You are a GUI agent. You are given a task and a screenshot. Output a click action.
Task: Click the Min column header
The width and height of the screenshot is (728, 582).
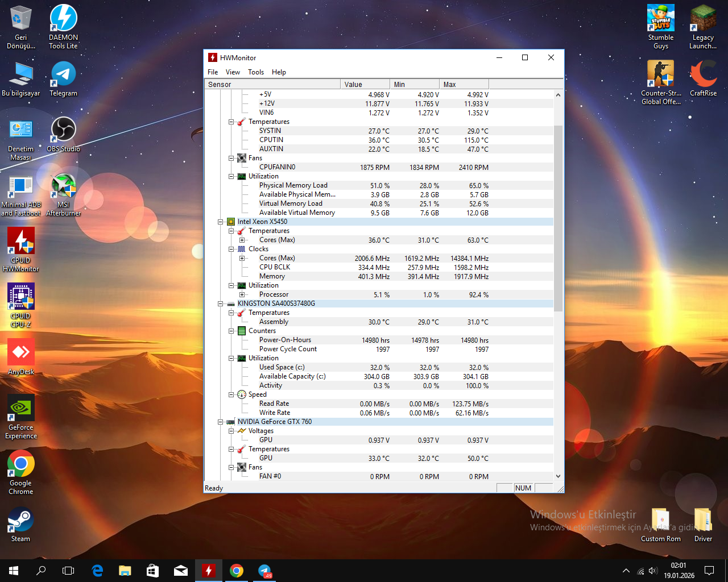tap(415, 84)
